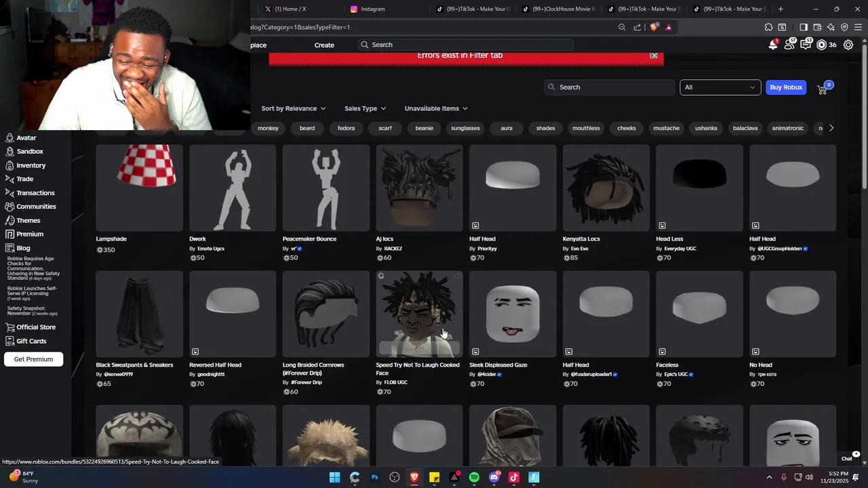
Task: Open the friends icon with 57 badge
Action: [789, 45]
